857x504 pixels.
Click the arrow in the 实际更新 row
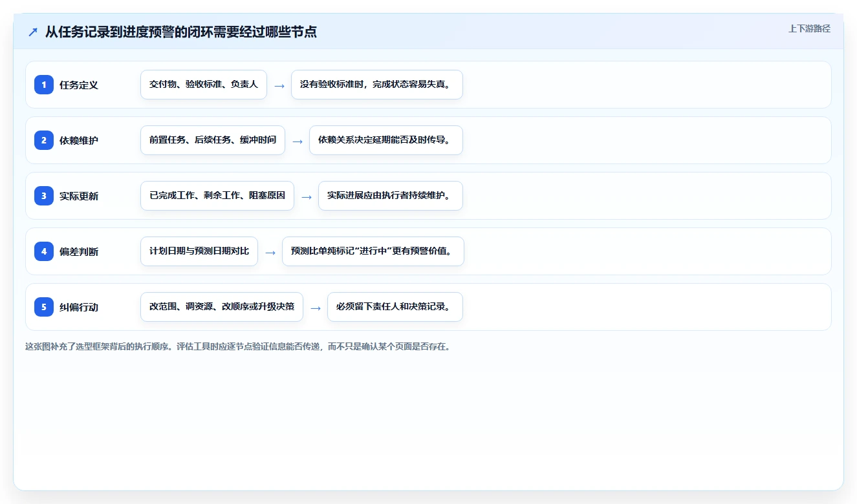point(307,196)
